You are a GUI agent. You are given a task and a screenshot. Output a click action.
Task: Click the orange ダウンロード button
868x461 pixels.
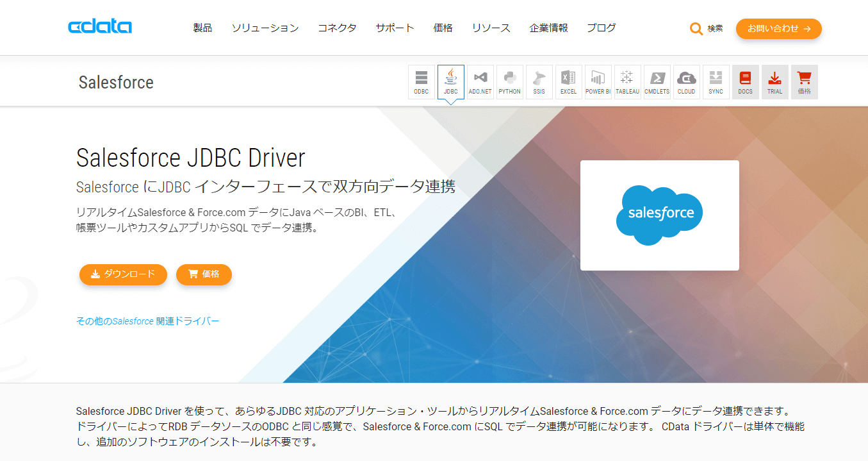click(x=123, y=274)
